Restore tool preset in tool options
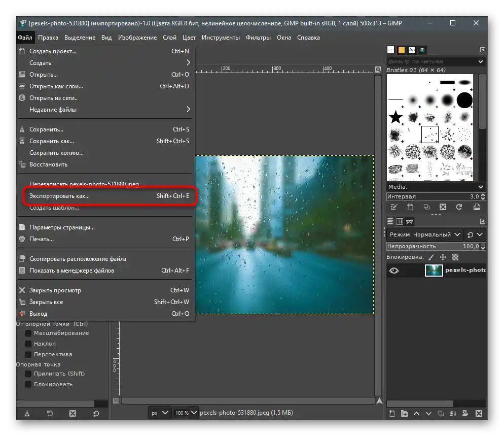Viewport: 504px width, 436px height. coord(50,414)
